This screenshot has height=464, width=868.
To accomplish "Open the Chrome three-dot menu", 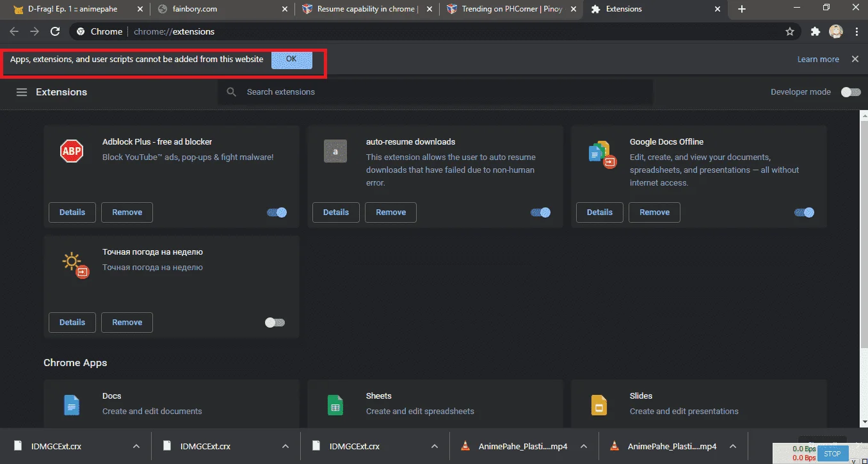I will click(x=856, y=31).
